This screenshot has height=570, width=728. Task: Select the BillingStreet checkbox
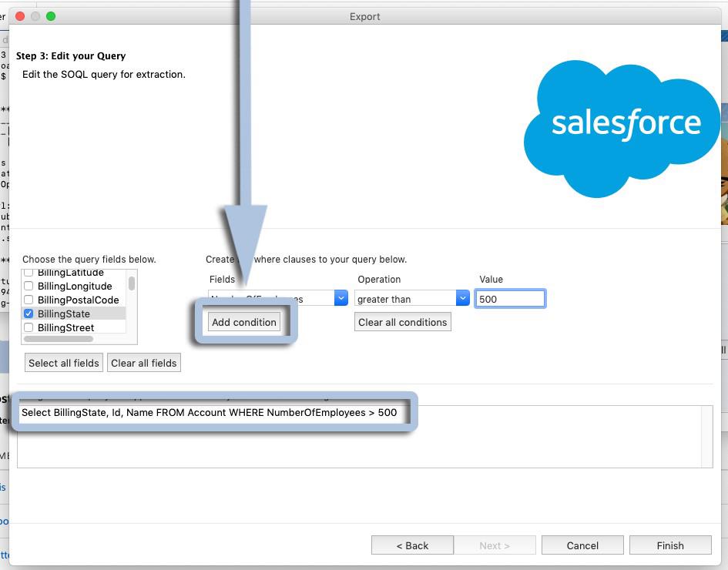[29, 328]
